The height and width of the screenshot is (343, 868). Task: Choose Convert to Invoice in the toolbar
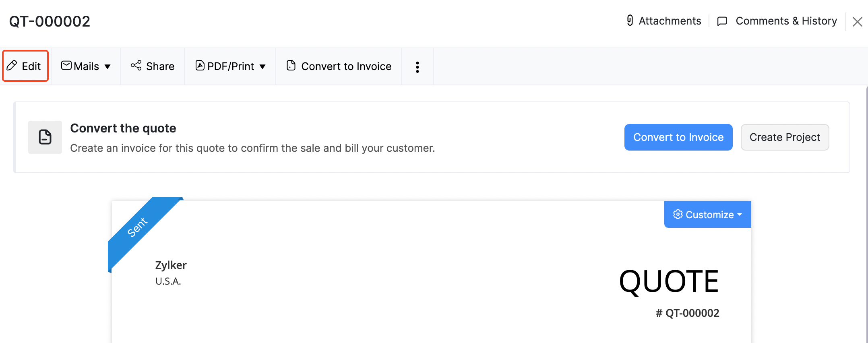pyautogui.click(x=346, y=66)
